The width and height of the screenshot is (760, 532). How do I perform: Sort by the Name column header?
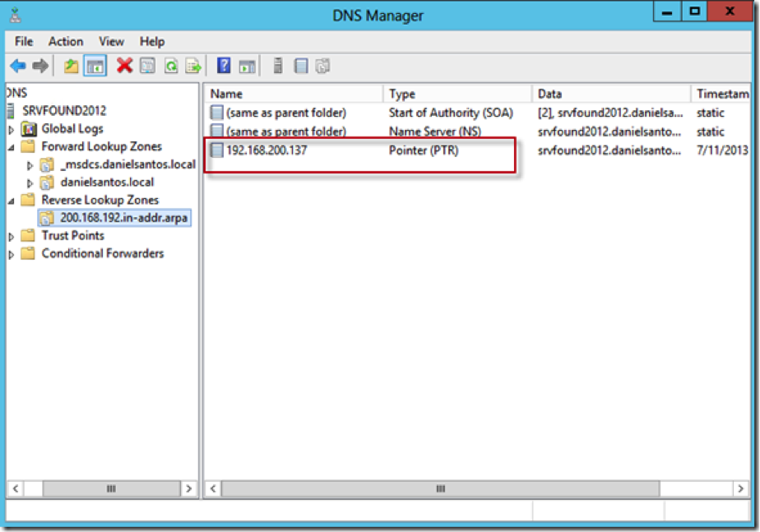coord(294,94)
